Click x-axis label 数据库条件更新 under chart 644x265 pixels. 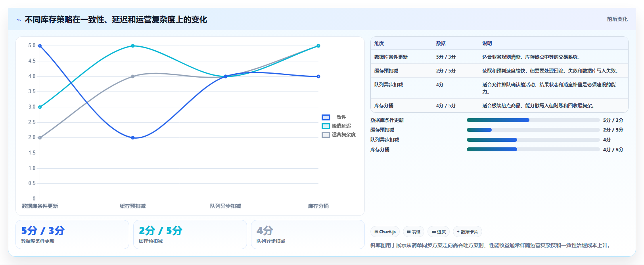tap(40, 206)
